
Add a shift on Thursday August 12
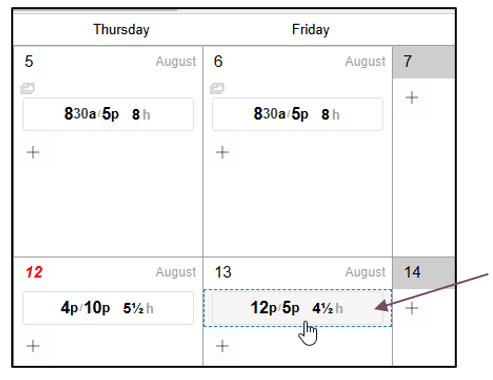pyautogui.click(x=33, y=346)
